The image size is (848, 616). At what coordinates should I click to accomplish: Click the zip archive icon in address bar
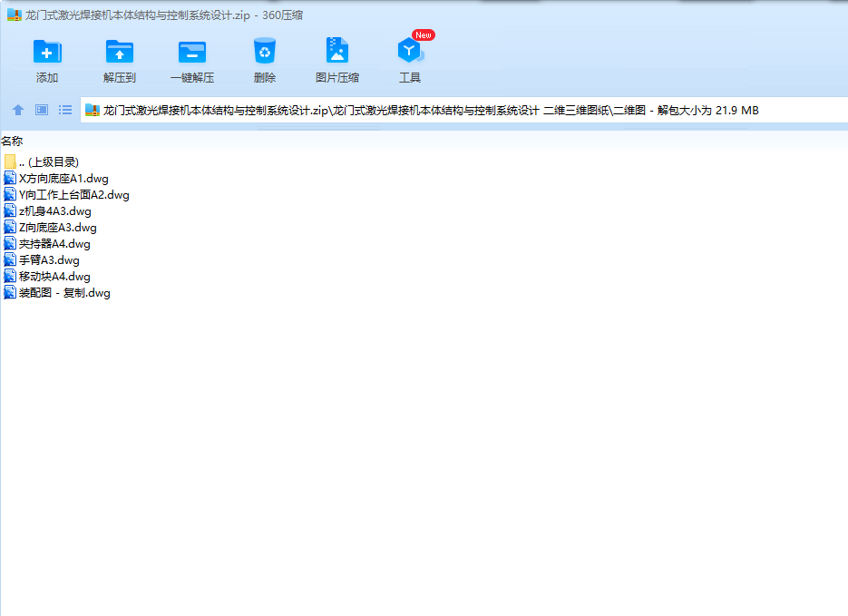(x=93, y=111)
